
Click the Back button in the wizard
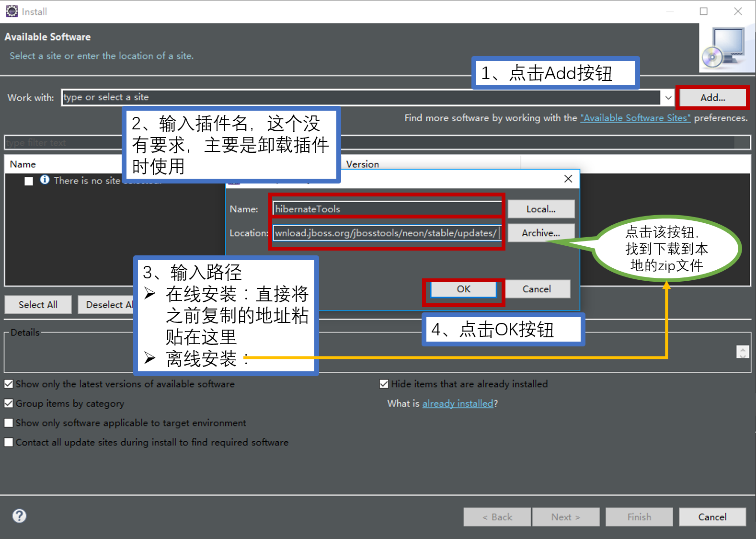(x=497, y=517)
